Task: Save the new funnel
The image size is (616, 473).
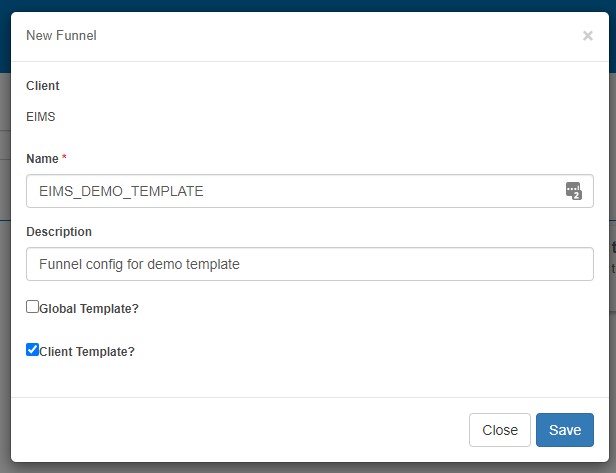Action: click(565, 430)
